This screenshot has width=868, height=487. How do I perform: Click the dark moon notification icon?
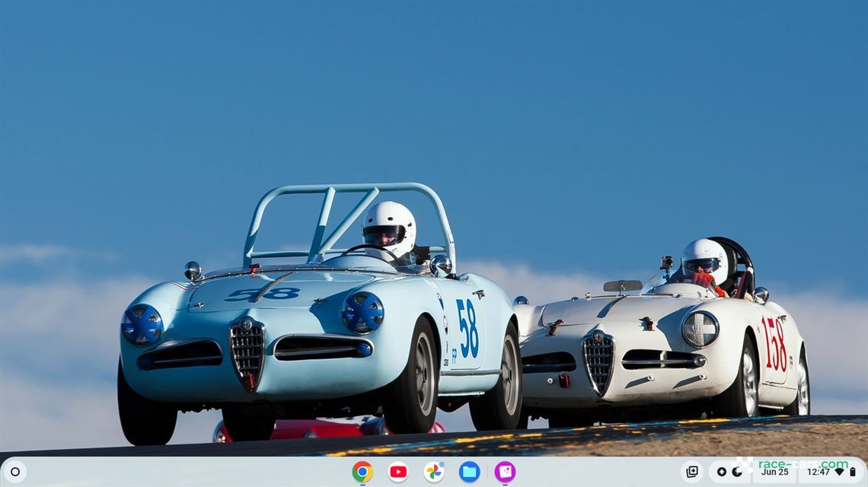click(x=737, y=472)
